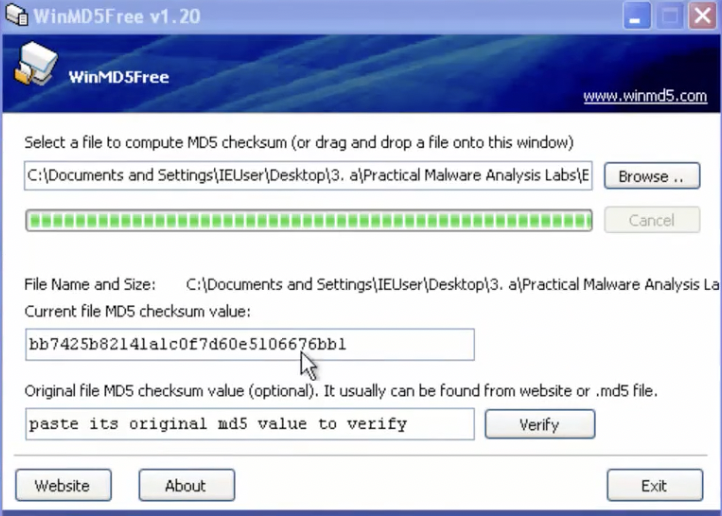Click the green progress bar
This screenshot has height=516, width=722.
click(x=309, y=220)
